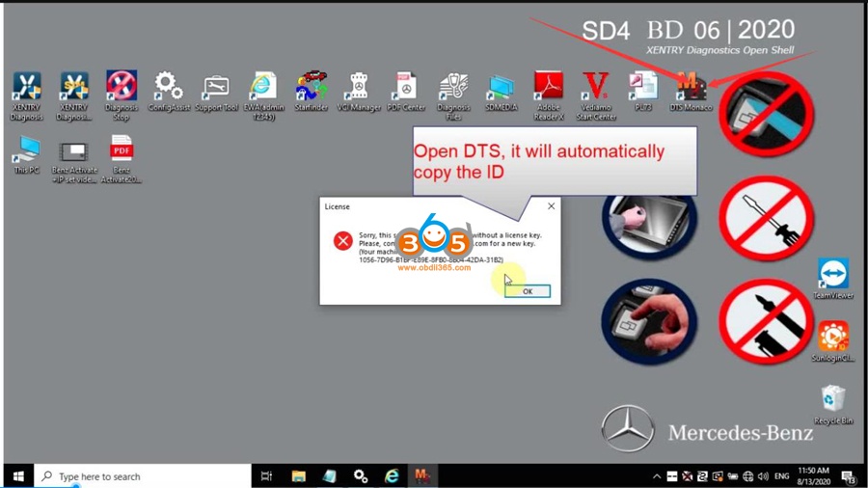The height and width of the screenshot is (488, 868).
Task: Click the 'Type here to search' box
Action: [143, 475]
